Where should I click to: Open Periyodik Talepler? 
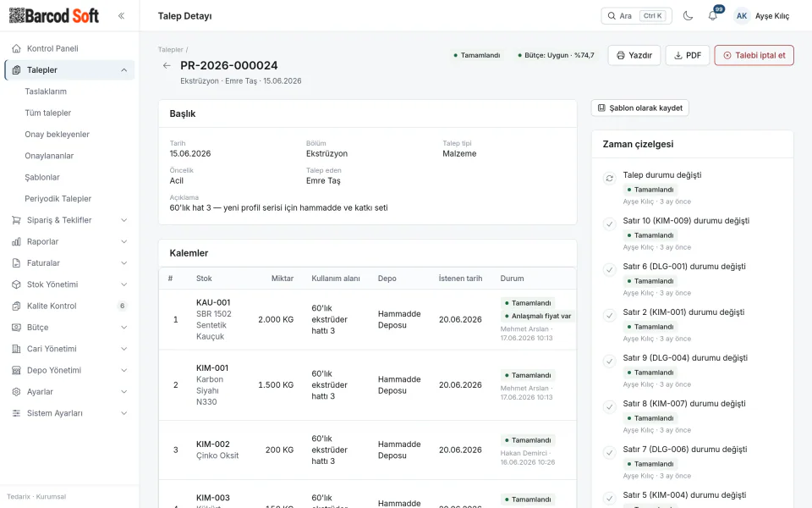[x=58, y=198]
